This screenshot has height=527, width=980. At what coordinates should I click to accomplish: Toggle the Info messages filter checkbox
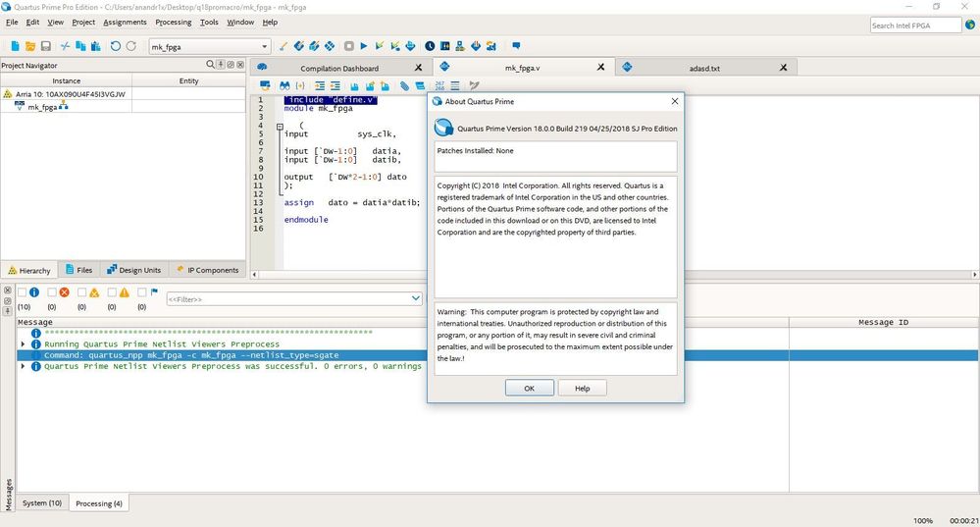pos(22,292)
